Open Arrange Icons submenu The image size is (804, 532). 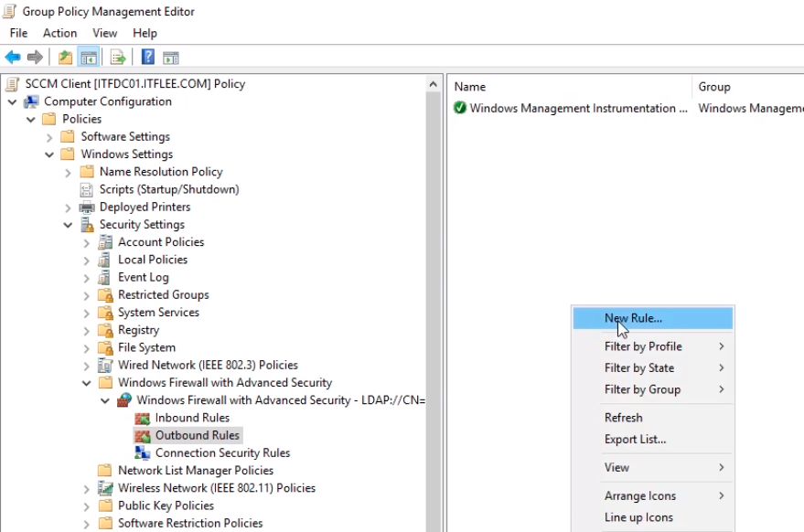(653, 495)
